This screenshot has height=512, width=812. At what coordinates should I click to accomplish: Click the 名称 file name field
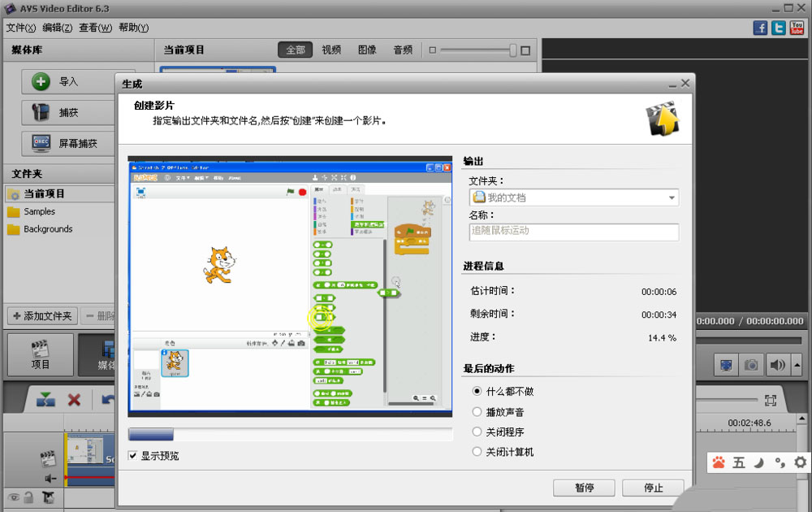point(574,231)
